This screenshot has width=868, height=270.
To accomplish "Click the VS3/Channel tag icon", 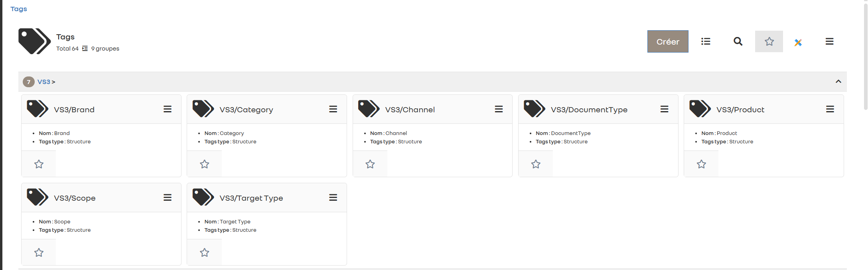I will click(x=369, y=109).
